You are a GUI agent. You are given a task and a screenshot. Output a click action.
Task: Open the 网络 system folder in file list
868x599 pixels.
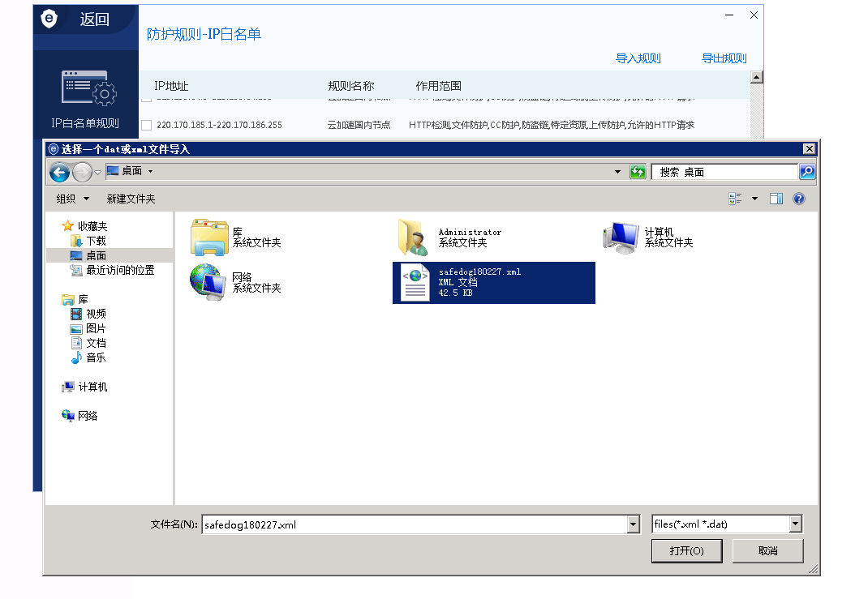pyautogui.click(x=208, y=283)
